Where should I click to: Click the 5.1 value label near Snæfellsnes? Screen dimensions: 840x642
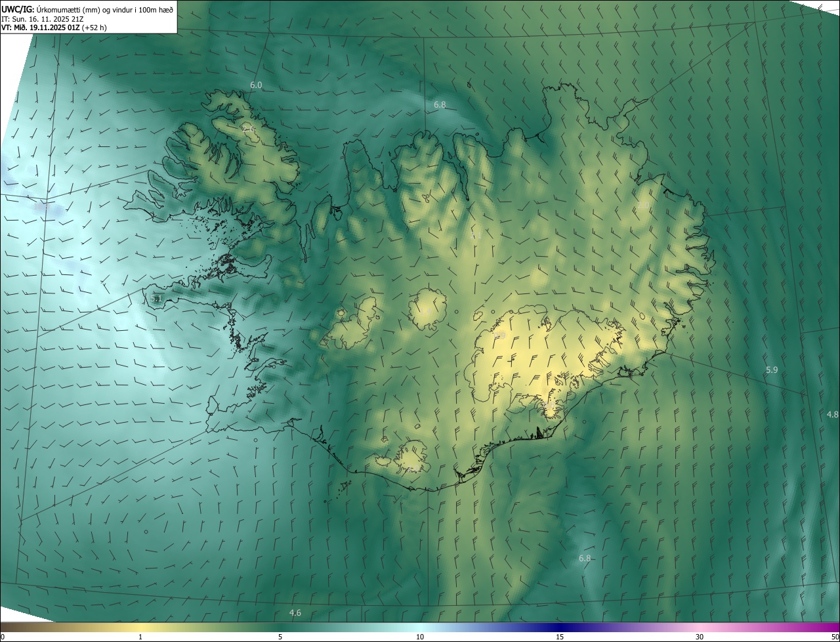[156, 299]
